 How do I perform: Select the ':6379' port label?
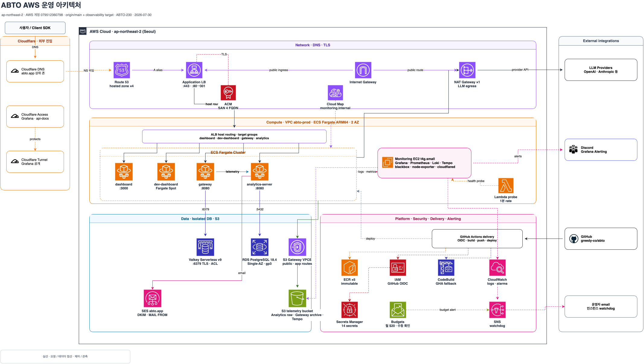coord(205,210)
